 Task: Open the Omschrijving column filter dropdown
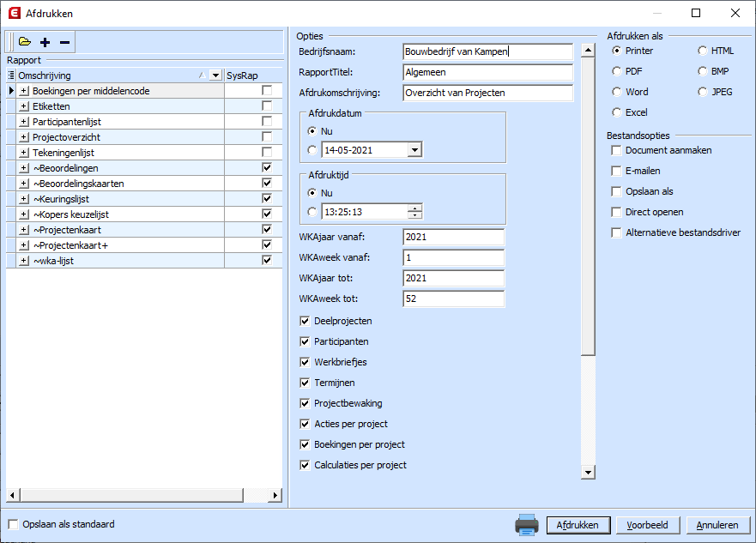click(x=215, y=75)
